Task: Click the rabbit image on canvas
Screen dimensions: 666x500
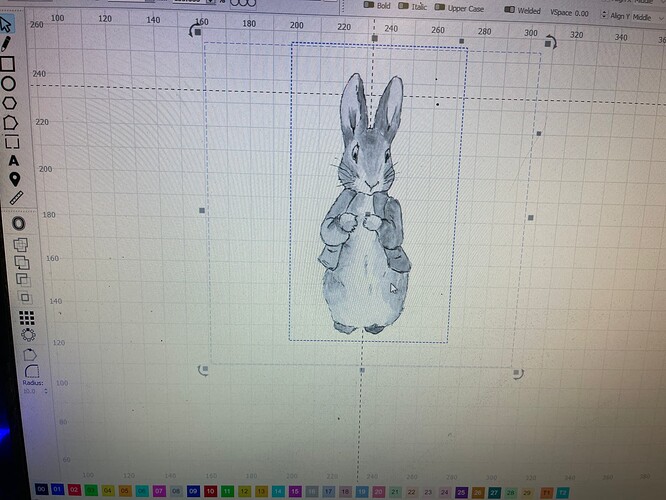Action: point(365,204)
